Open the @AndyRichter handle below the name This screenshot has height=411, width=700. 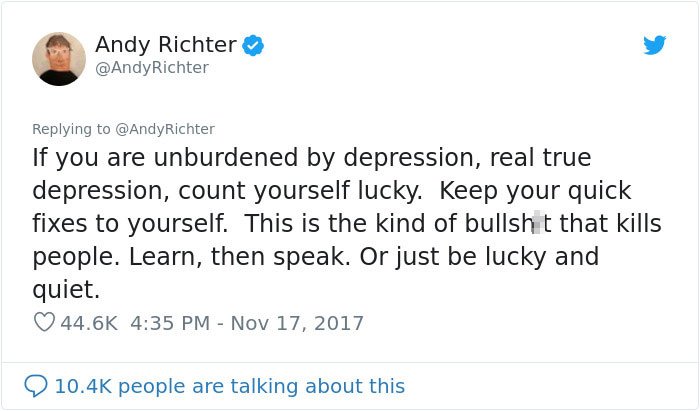pos(152,68)
